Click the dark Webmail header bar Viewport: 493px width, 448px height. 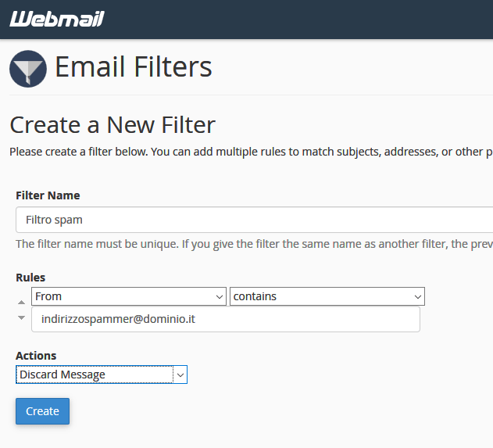(313, 19)
